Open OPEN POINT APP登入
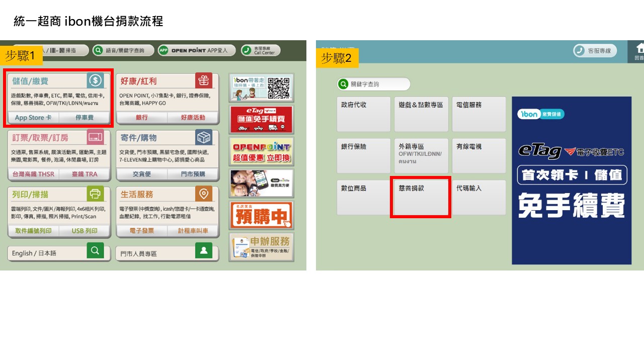 pyautogui.click(x=196, y=50)
